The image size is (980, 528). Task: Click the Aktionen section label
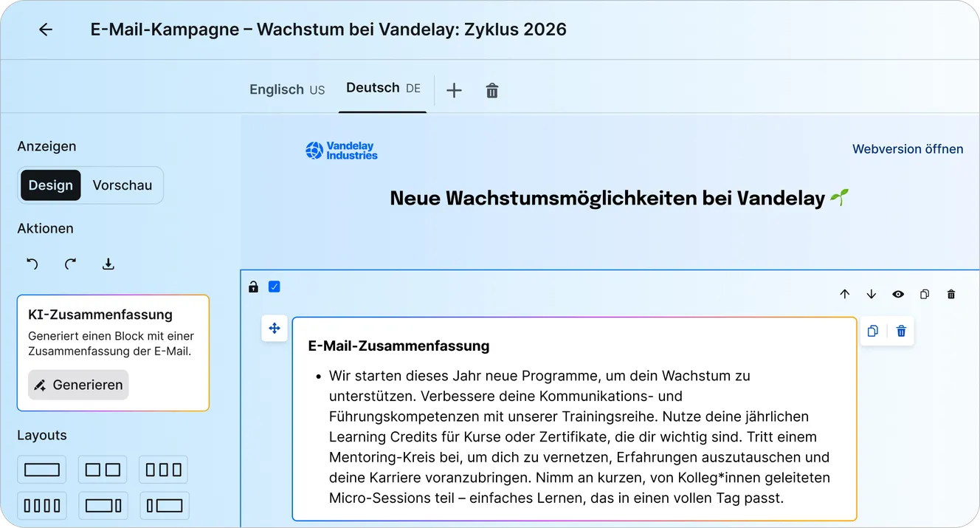[x=46, y=229]
